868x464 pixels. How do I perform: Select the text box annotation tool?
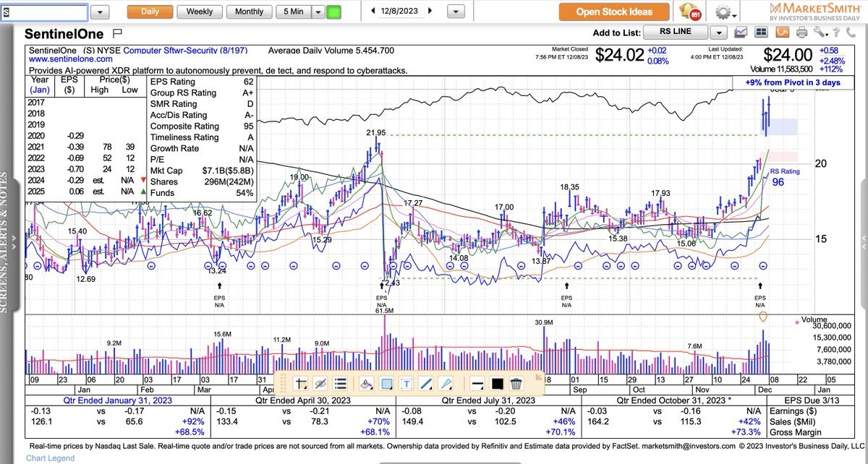tap(407, 384)
